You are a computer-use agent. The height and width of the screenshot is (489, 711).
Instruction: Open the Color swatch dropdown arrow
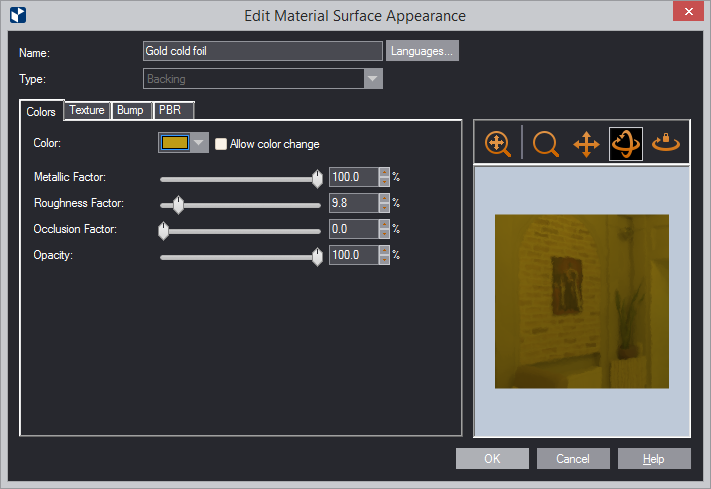pos(199,142)
